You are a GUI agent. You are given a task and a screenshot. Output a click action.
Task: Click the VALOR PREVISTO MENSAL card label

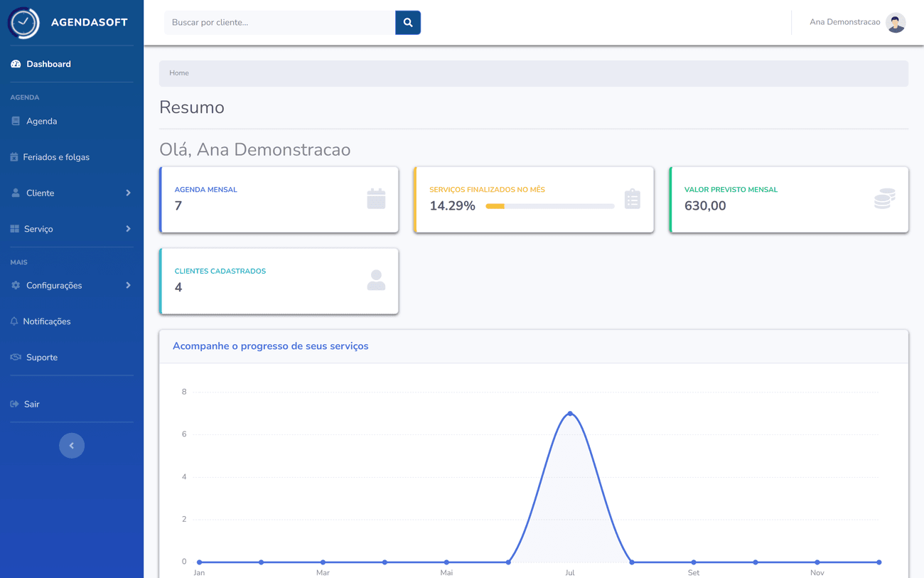731,190
